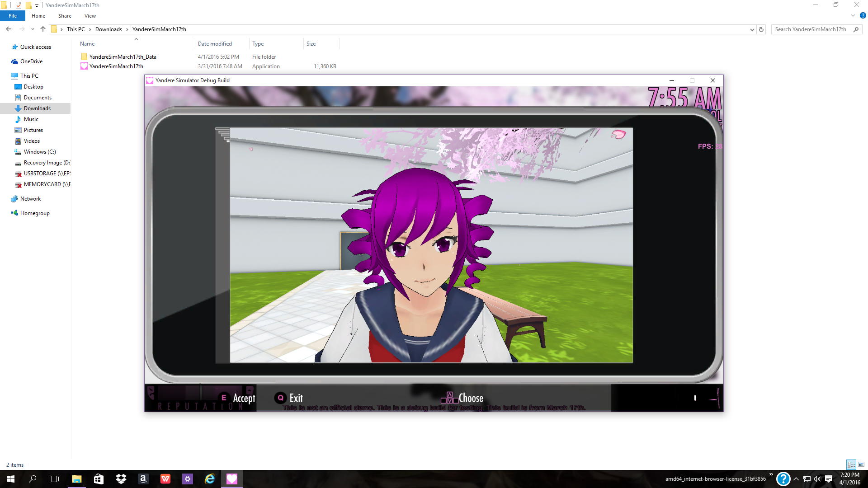Open Explorer Help icon
This screenshot has height=488, width=868.
[x=863, y=15]
